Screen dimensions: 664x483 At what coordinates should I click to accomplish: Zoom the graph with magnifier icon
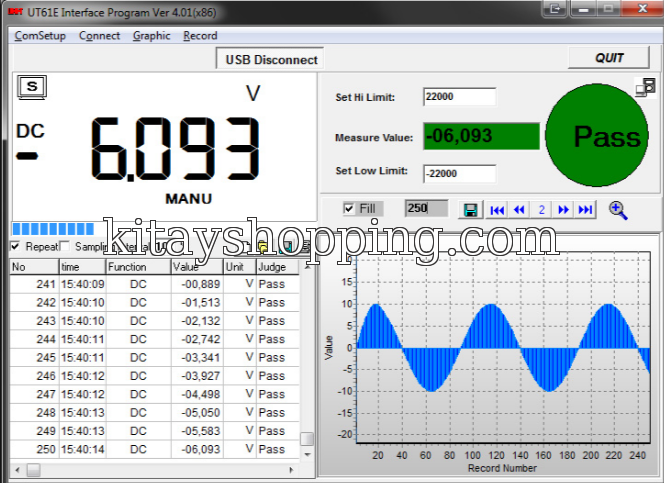tap(618, 210)
